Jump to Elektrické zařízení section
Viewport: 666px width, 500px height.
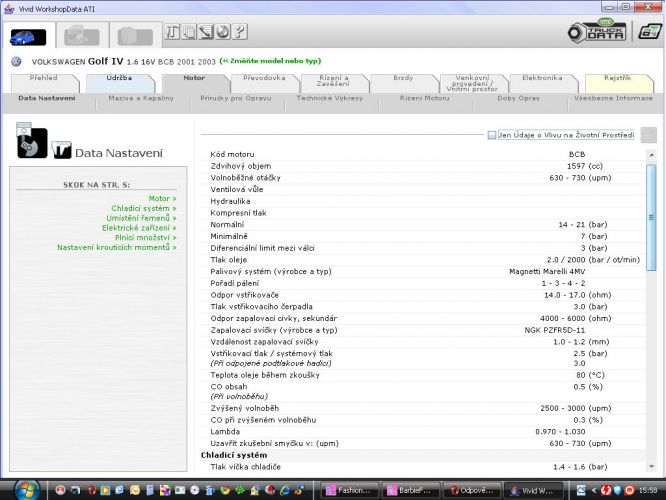[139, 228]
